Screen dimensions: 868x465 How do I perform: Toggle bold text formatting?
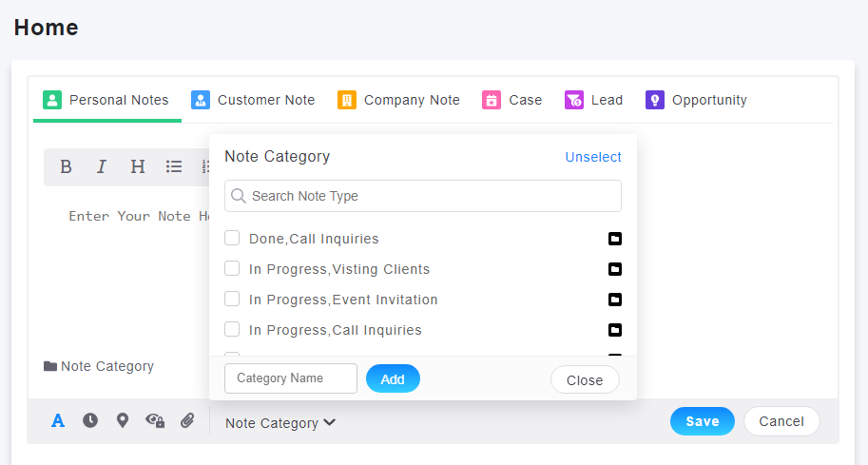(66, 166)
